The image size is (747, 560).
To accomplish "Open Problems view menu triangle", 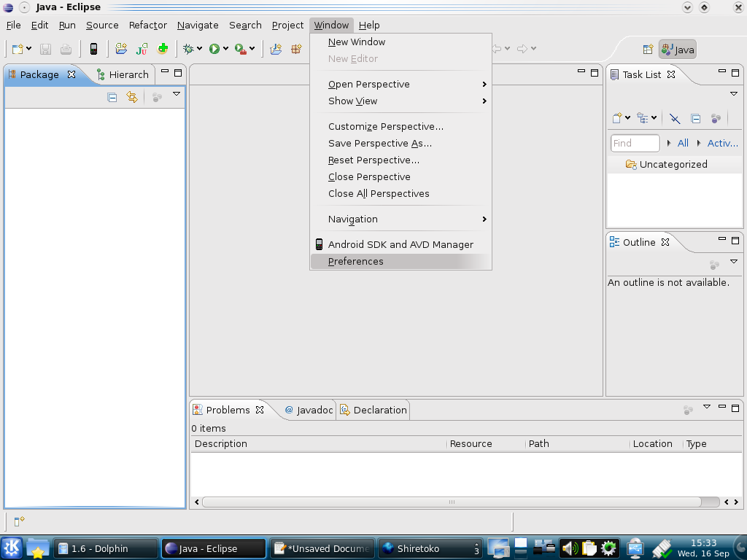I will [707, 407].
